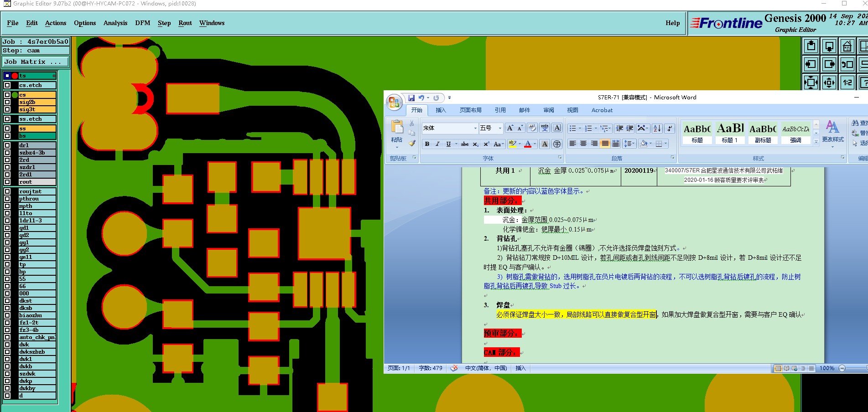Toggle the checkbox of layer rout
This screenshot has width=868, height=412.
7,182
